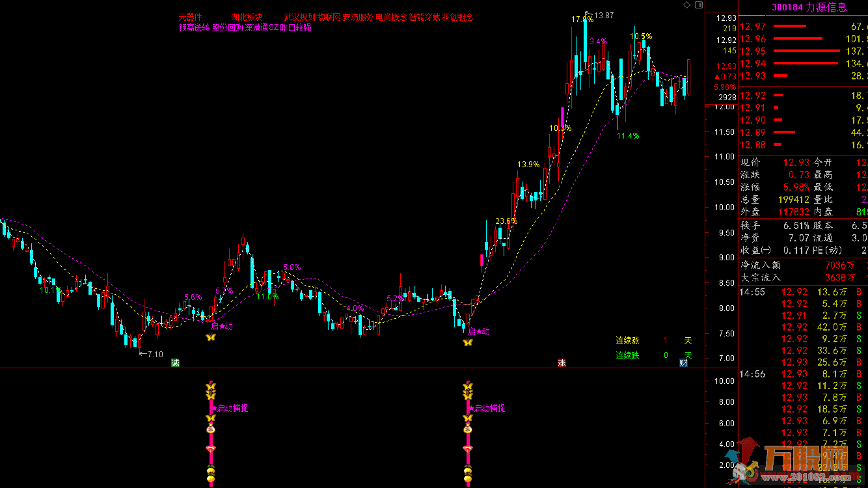The width and height of the screenshot is (868, 488).
Task: Select the 12.92 bid price in the order book
Action: point(753,95)
